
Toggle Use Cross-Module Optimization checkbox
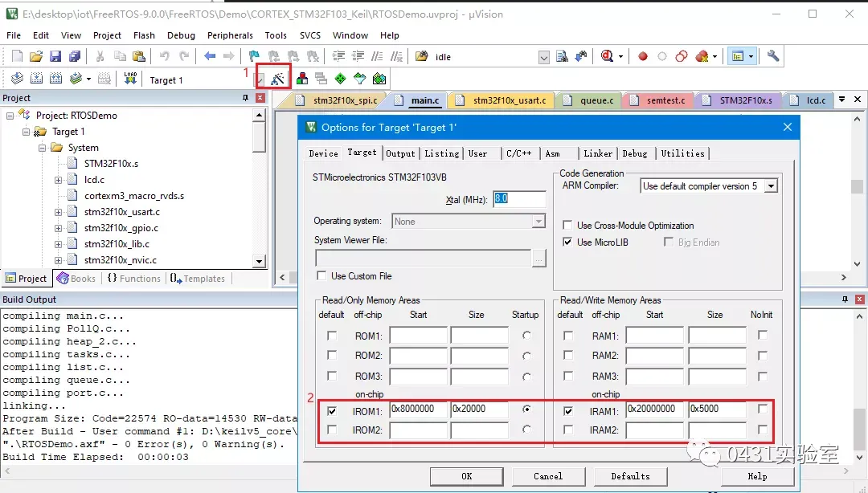[x=567, y=225]
